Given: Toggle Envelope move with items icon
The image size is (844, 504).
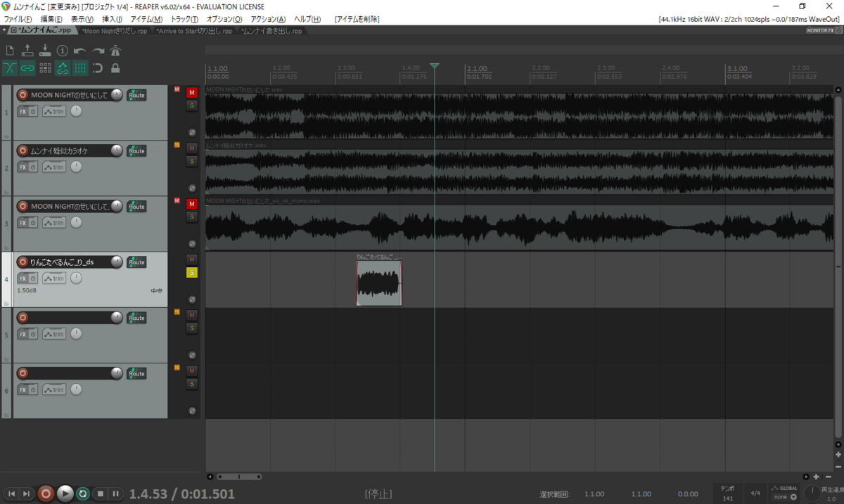Looking at the screenshot, I should 63,68.
